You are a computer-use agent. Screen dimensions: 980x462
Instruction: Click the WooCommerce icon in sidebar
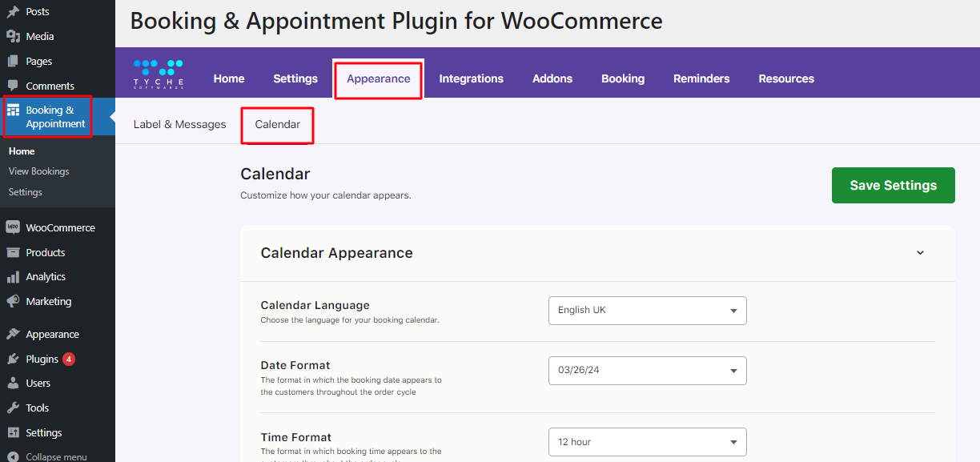click(x=13, y=227)
